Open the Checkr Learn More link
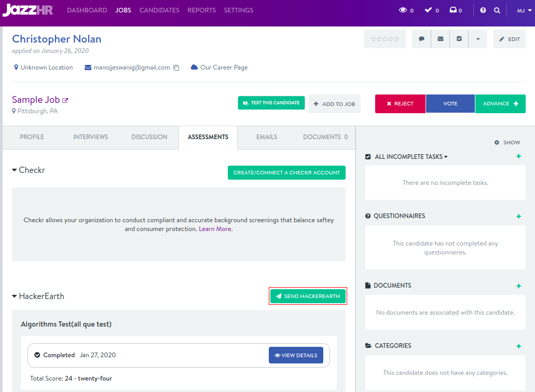Image resolution: width=535 pixels, height=392 pixels. (x=216, y=229)
